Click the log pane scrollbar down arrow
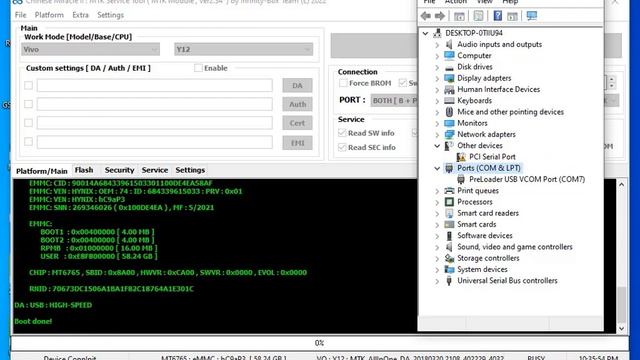The image size is (640, 360). point(621,329)
